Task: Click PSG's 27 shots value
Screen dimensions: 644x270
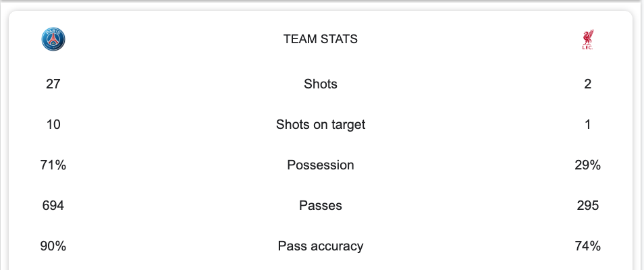Action: (53, 84)
